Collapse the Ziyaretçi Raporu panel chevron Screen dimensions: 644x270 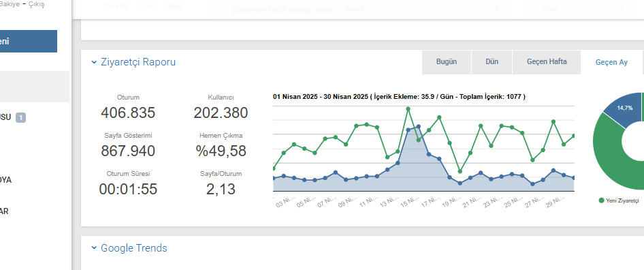point(94,63)
